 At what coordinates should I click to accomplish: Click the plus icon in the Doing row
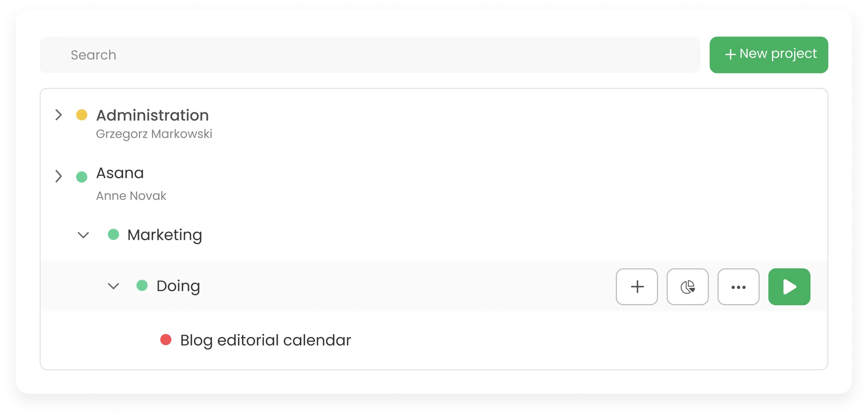pyautogui.click(x=637, y=287)
